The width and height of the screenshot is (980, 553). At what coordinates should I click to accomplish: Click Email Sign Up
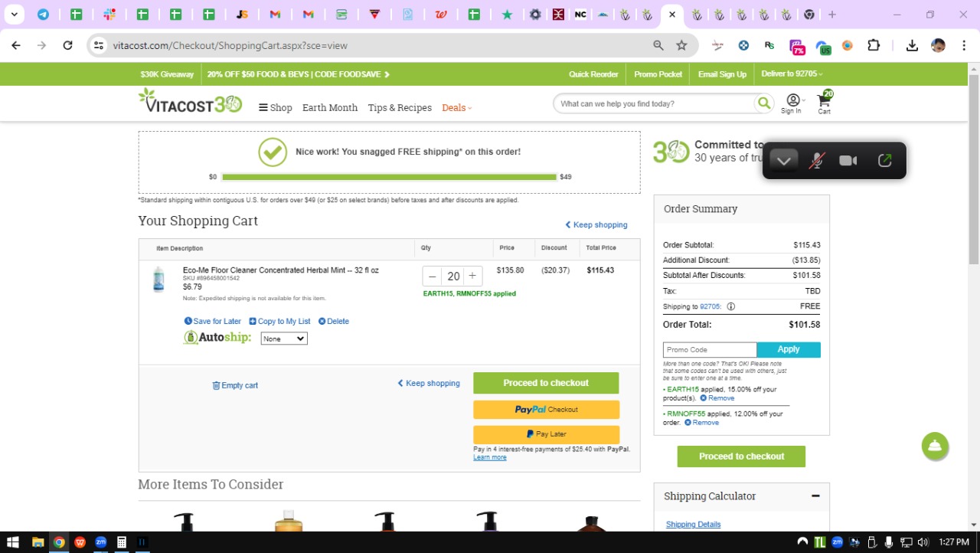722,74
